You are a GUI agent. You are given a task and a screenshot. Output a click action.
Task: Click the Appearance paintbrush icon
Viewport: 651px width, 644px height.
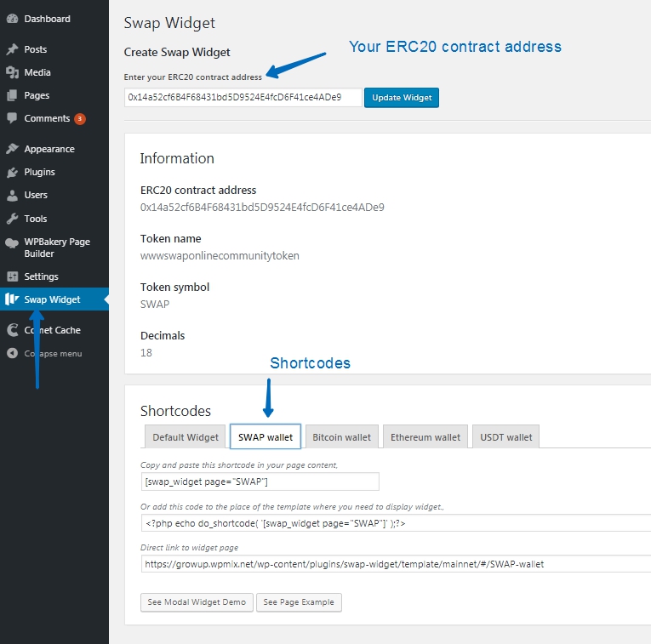pos(12,149)
